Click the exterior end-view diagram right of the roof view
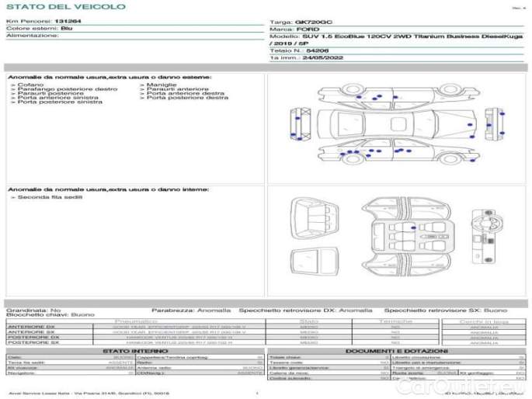Viewport: 532px width, 399px height. (495, 124)
